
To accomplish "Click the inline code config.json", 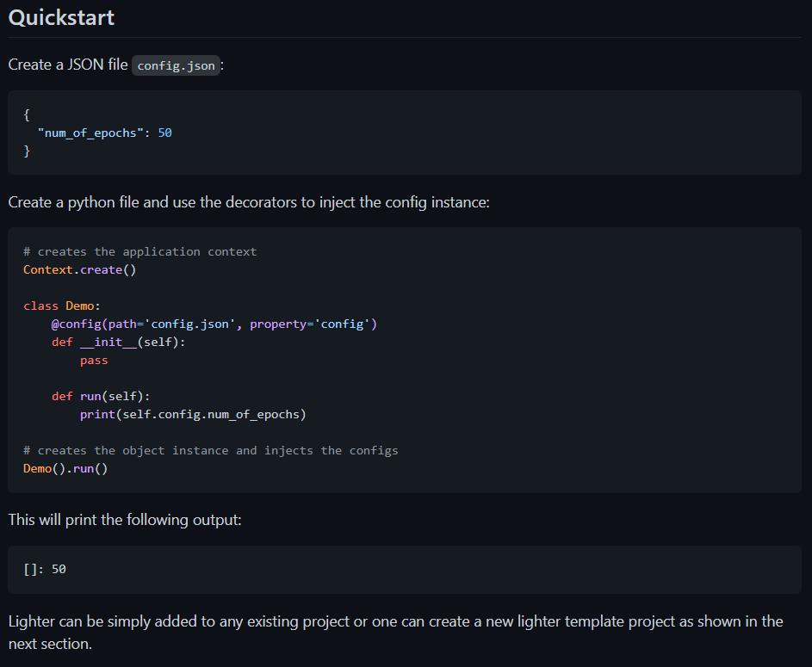I will [x=176, y=65].
